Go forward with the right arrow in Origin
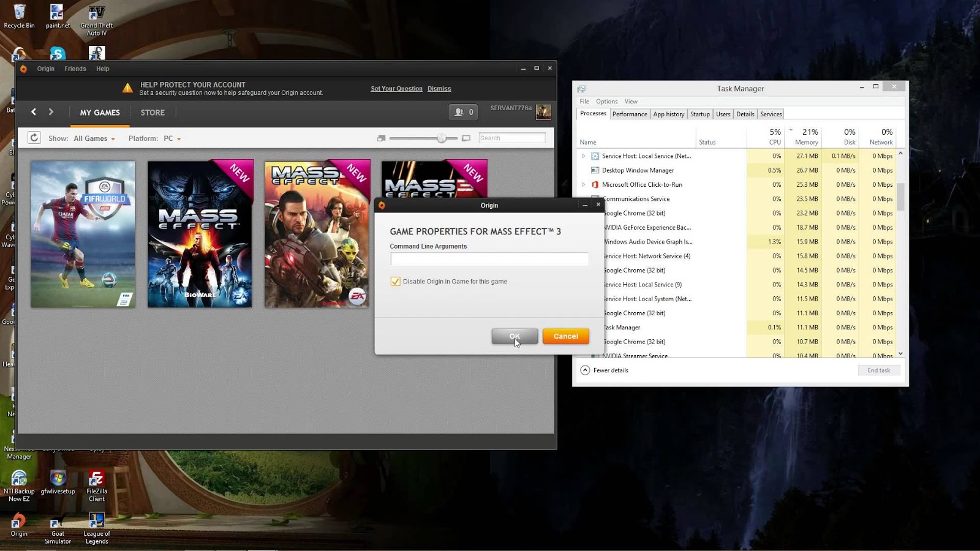The height and width of the screenshot is (551, 980). coord(51,112)
